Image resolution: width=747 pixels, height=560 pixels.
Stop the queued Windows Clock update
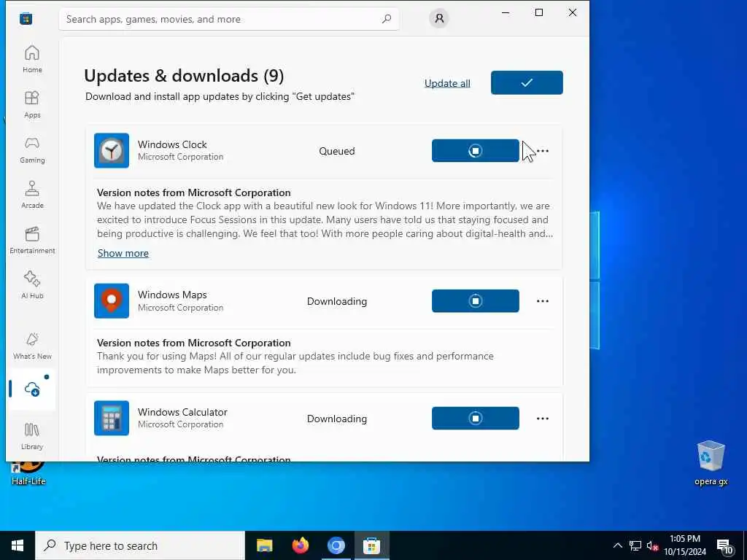point(475,150)
